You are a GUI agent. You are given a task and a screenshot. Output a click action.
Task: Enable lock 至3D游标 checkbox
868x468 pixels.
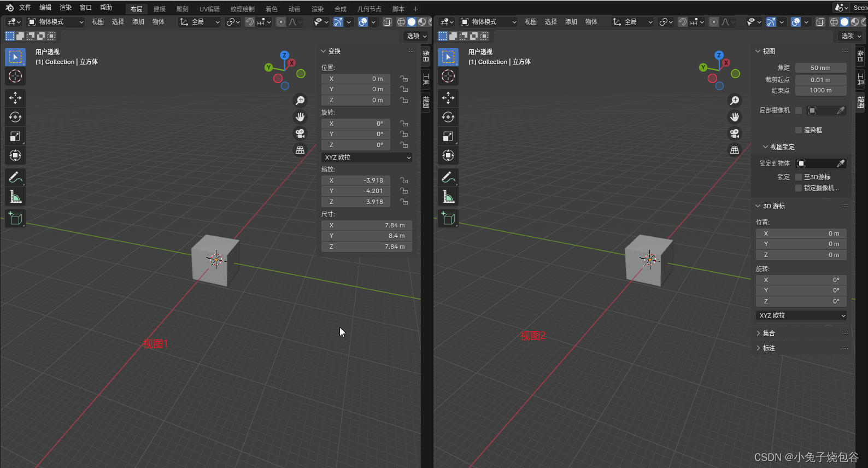(799, 177)
